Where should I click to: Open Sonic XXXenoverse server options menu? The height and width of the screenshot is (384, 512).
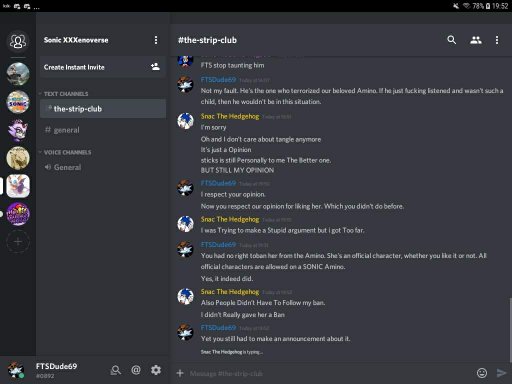pyautogui.click(x=156, y=40)
